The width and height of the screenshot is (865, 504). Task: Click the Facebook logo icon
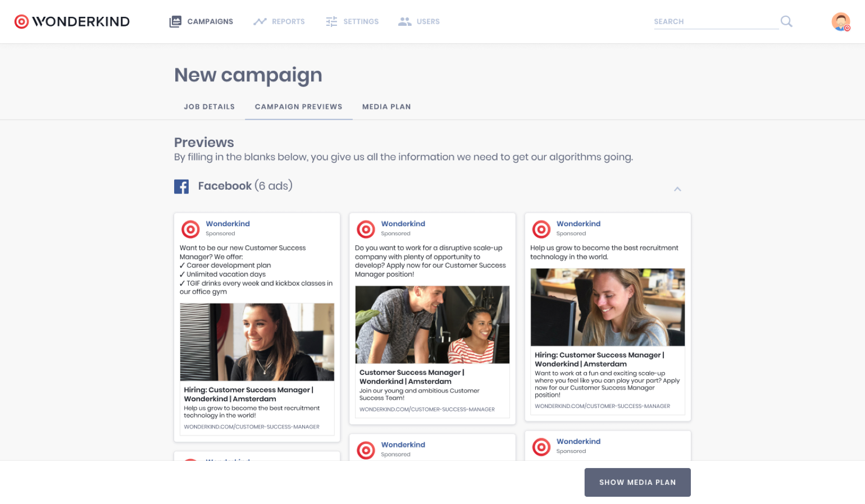pos(181,186)
